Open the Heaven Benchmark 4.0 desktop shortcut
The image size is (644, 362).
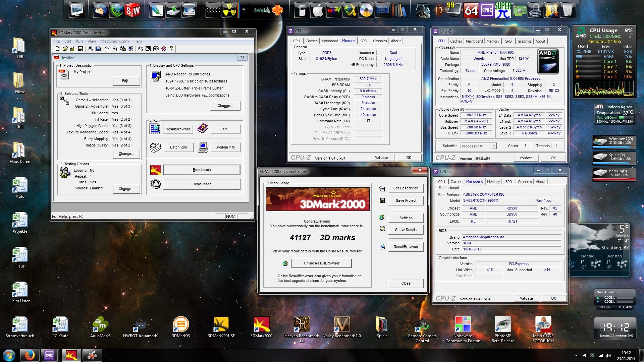[x=302, y=329]
